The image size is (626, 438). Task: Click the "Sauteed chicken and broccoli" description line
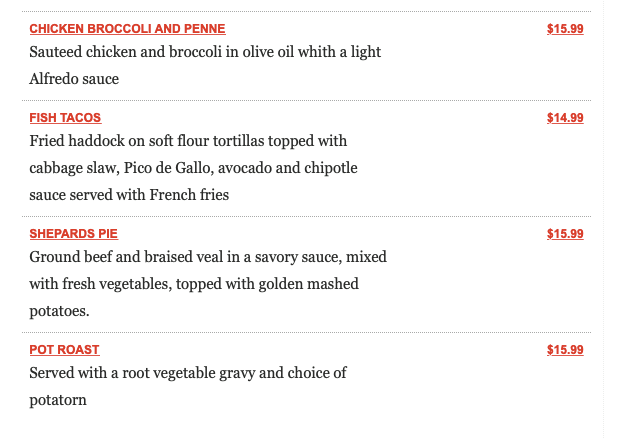(205, 52)
